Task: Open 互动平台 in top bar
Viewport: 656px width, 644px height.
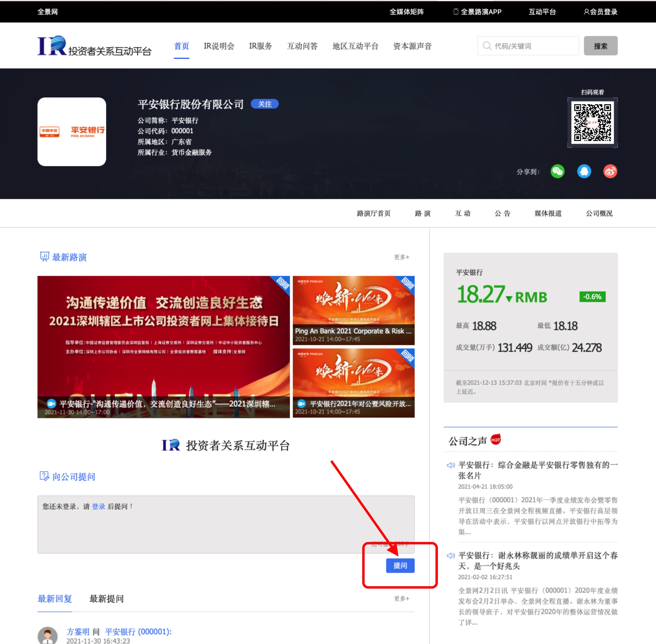Action: 542,12
